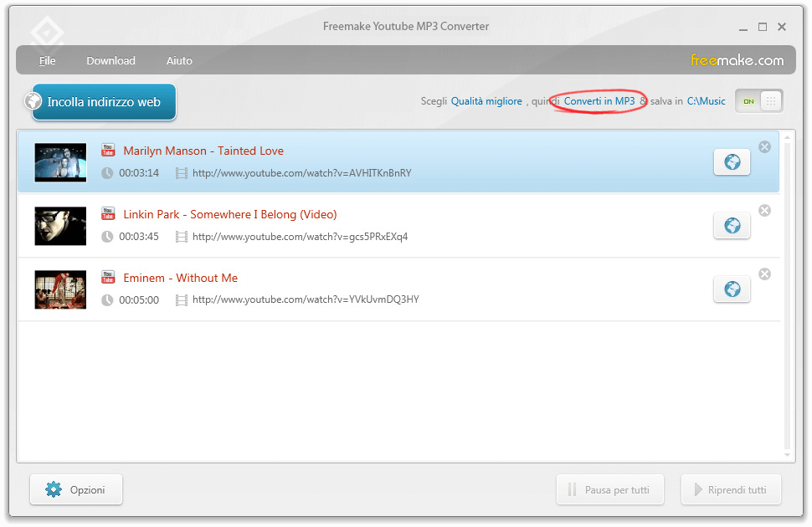Open Marilyn Manson - Tainted Love title link

click(203, 151)
